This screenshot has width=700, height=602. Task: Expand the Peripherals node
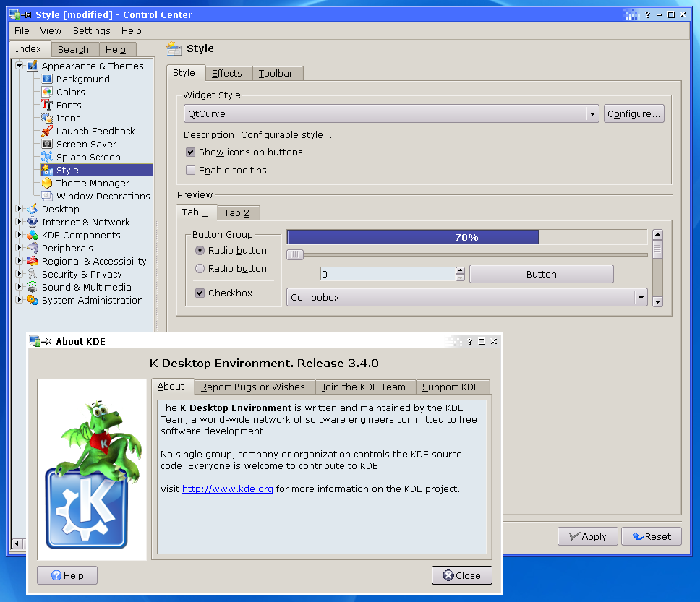point(20,247)
